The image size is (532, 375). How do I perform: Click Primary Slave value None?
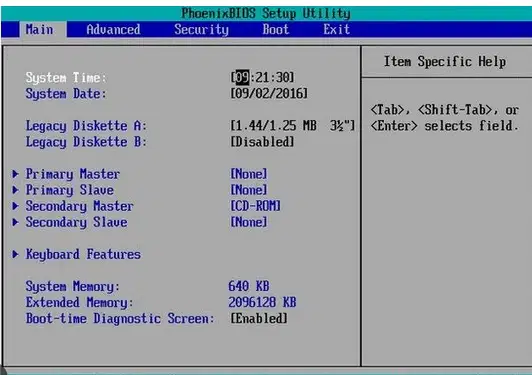coord(249,190)
